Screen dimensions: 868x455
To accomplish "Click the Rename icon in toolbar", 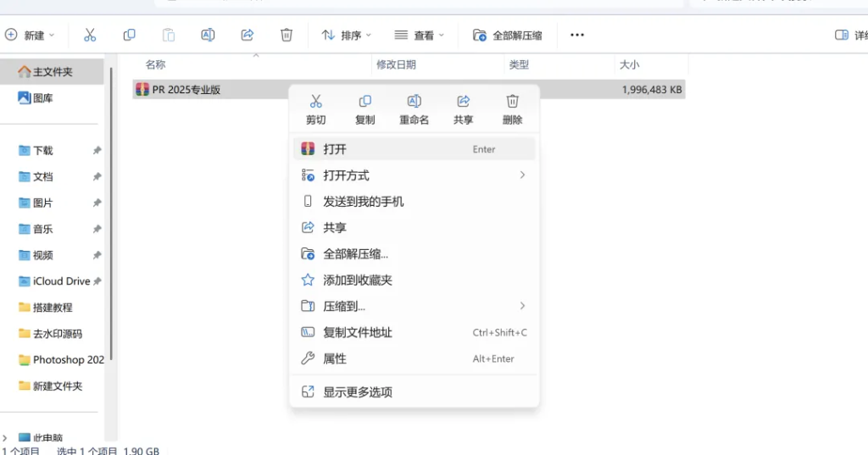I will [x=208, y=36].
